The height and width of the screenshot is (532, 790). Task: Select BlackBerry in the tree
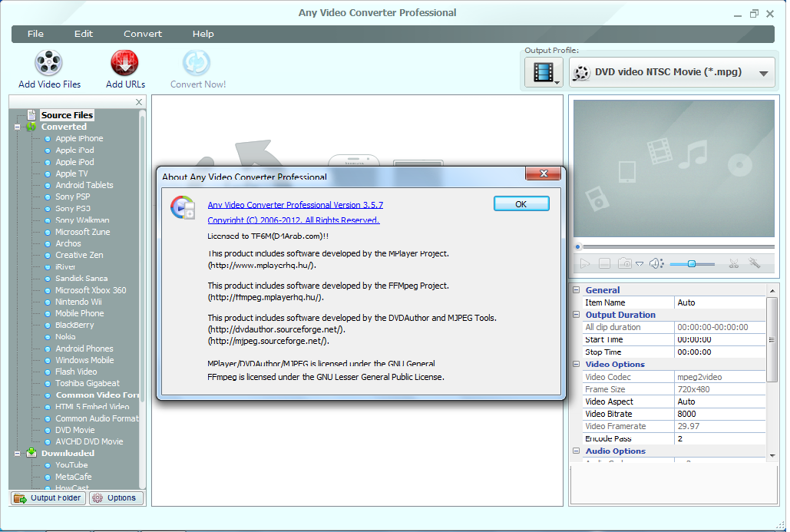(74, 325)
